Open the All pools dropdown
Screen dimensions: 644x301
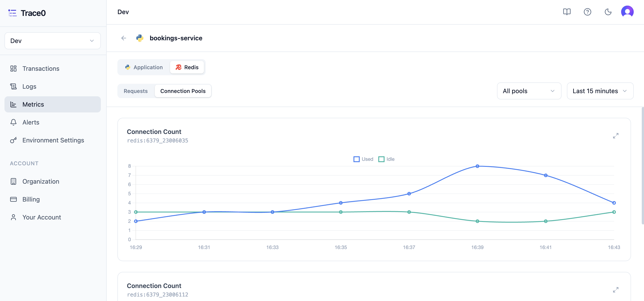529,91
